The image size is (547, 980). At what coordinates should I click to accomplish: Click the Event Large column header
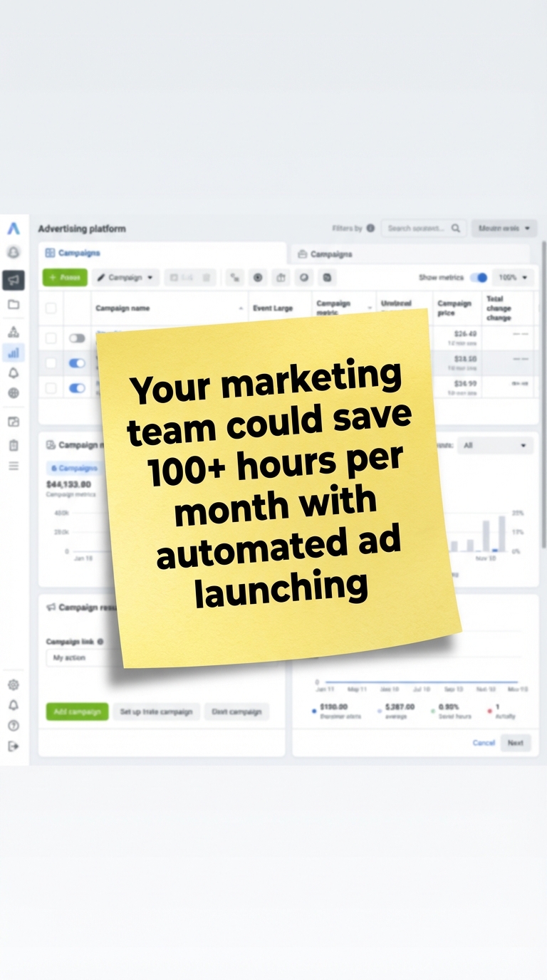point(273,308)
